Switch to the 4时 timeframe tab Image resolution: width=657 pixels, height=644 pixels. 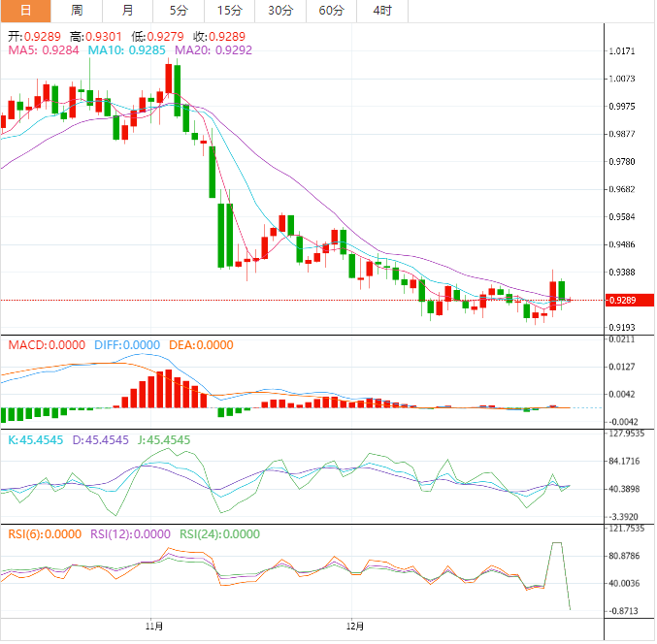382,11
